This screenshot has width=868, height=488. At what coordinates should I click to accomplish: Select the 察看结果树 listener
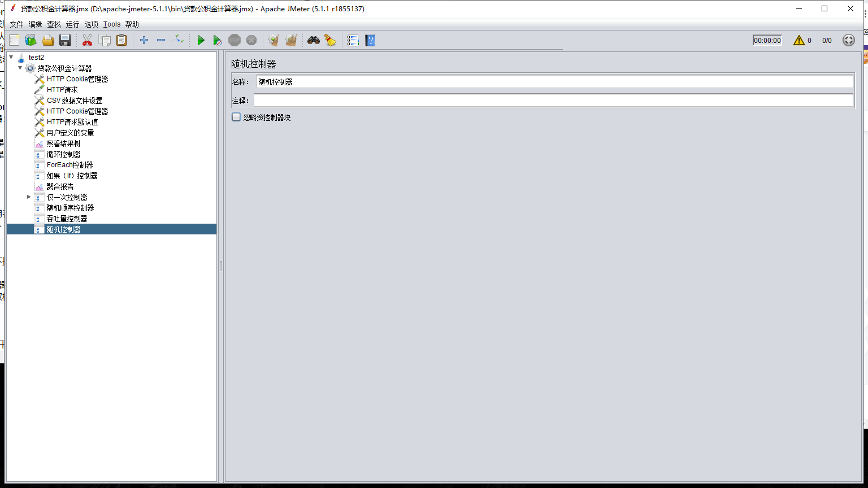click(x=63, y=143)
